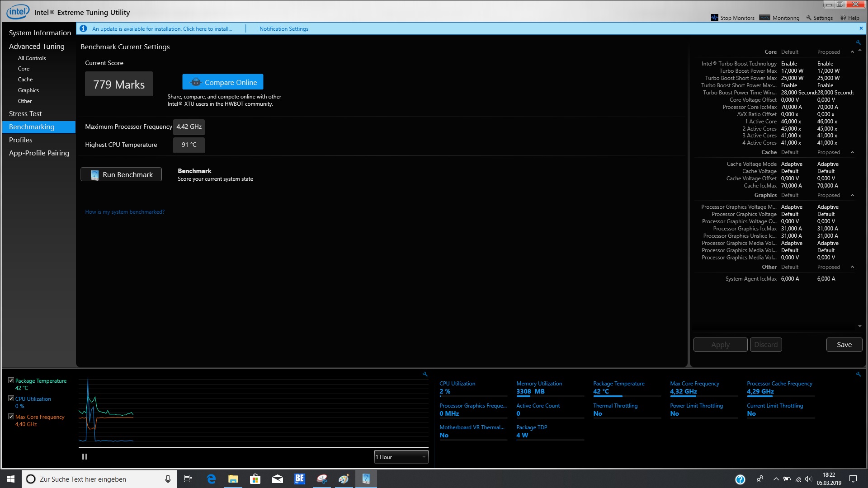
Task: Select All Controls under Advanced Tuning
Action: (x=32, y=58)
